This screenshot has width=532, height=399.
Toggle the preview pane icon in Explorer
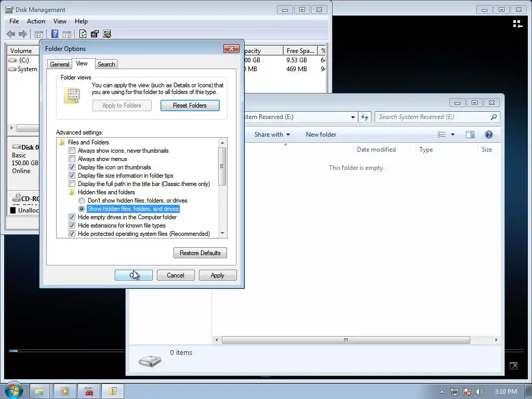(x=470, y=135)
